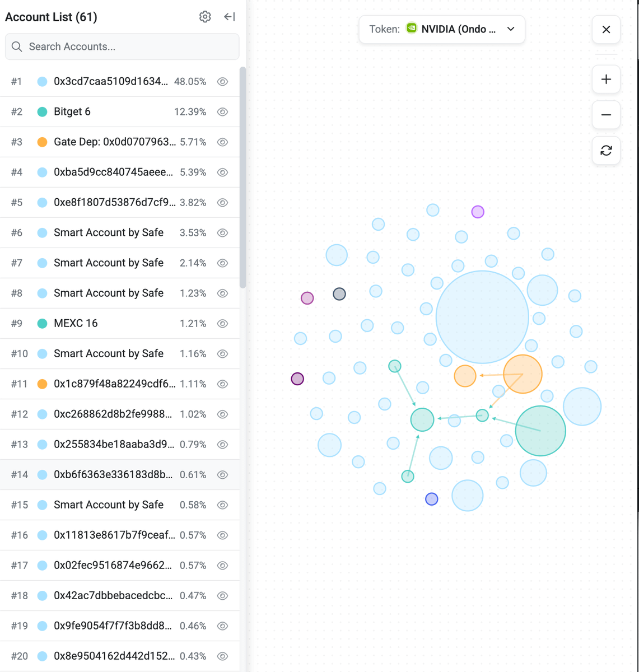Toggle eye for account #4 0xba5d9cc840745aeee

click(x=222, y=172)
